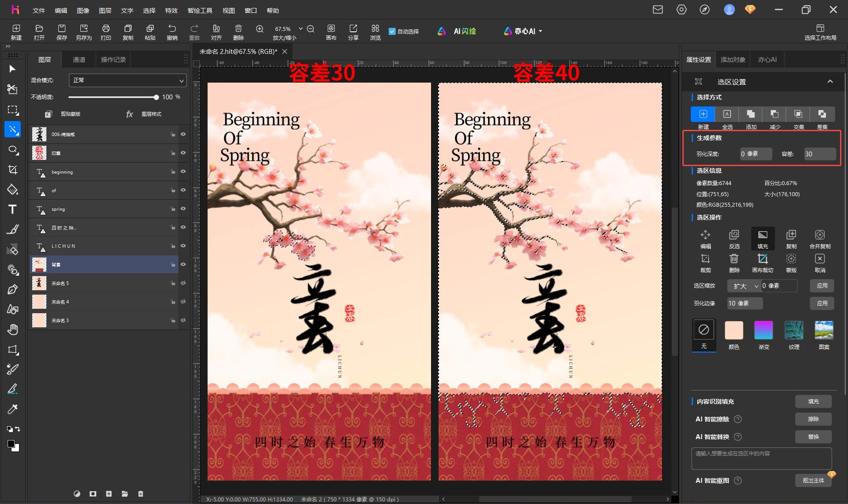Image resolution: width=848 pixels, height=504 pixels.
Task: Toggle visibility of the 背景 layer
Action: point(183,264)
